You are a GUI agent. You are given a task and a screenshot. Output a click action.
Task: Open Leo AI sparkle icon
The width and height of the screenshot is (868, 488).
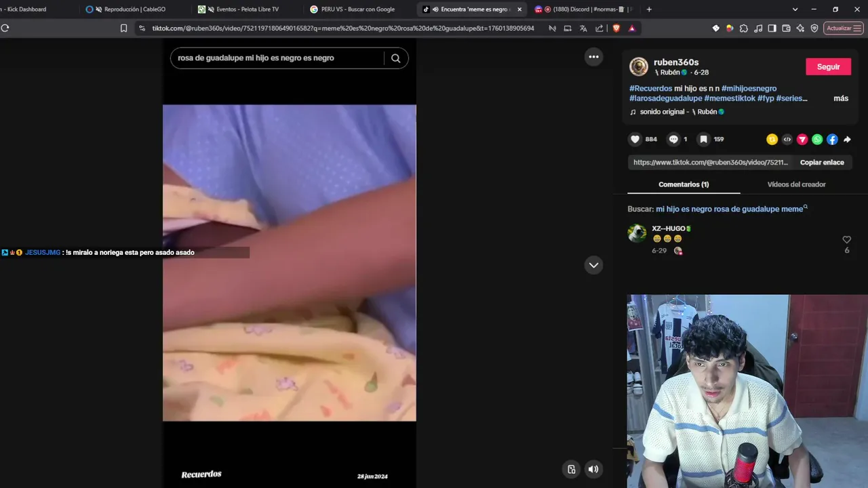[x=801, y=28]
